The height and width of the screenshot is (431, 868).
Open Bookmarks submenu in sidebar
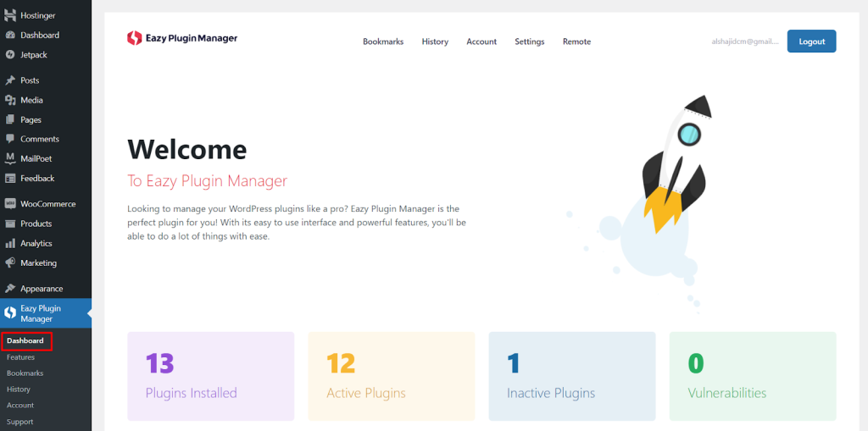(x=25, y=373)
